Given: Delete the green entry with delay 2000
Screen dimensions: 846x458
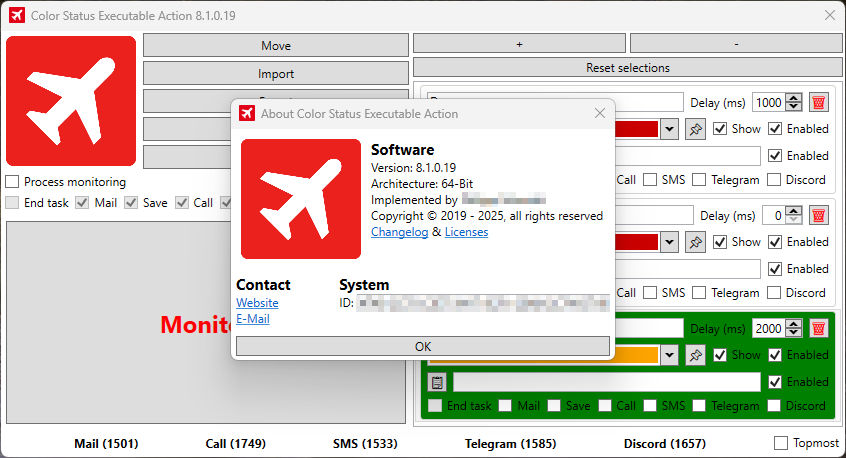Looking at the screenshot, I should pyautogui.click(x=818, y=329).
